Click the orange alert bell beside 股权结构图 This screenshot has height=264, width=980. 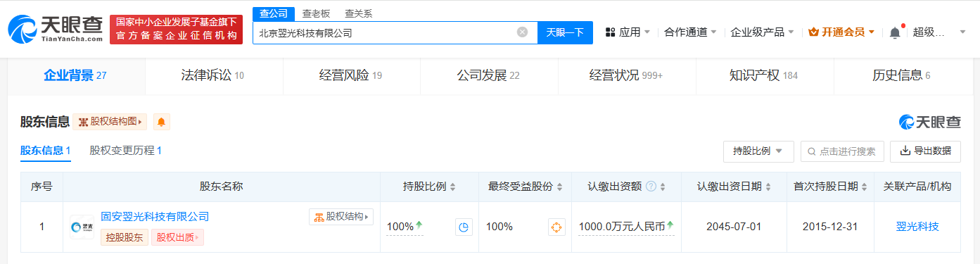162,122
